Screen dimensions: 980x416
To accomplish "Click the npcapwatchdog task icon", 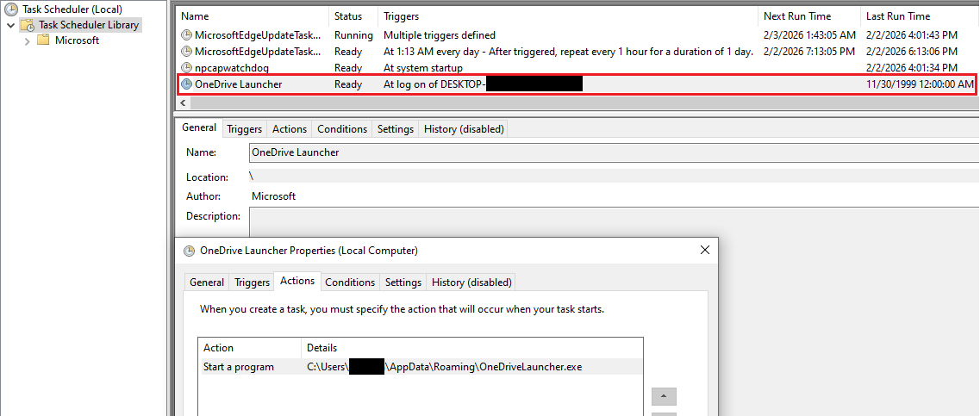I will pos(187,68).
